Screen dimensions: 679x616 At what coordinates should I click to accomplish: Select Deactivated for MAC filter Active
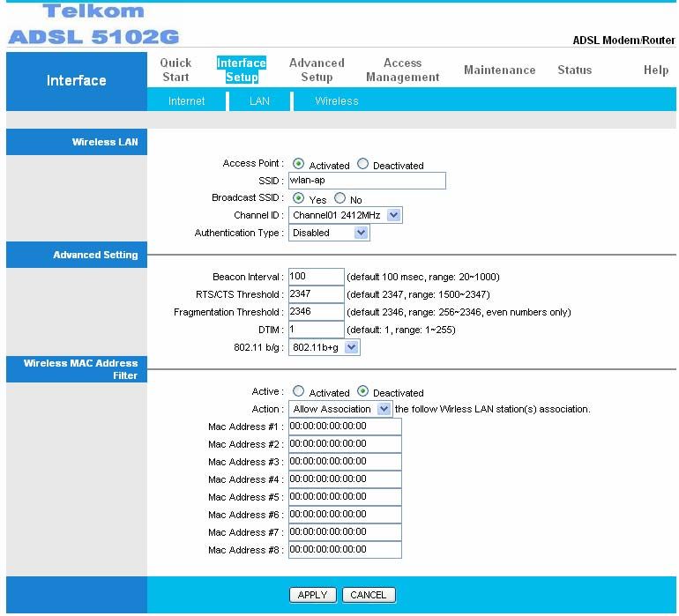pos(363,391)
